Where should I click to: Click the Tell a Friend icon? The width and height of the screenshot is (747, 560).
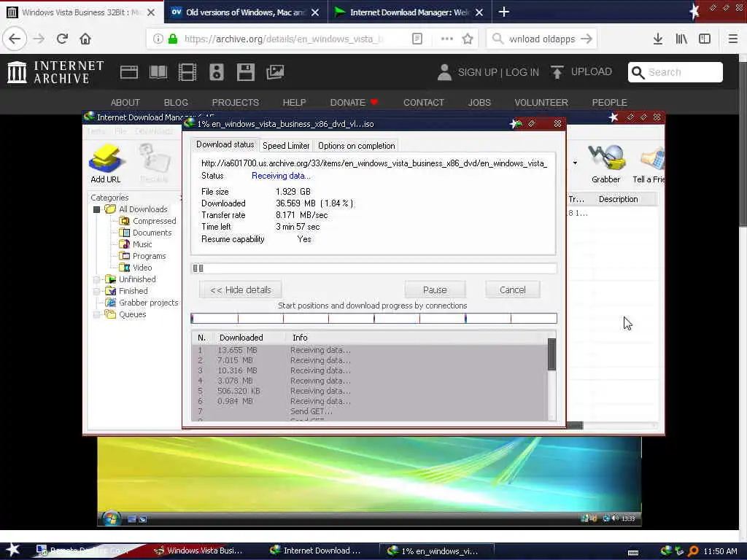[x=651, y=159]
